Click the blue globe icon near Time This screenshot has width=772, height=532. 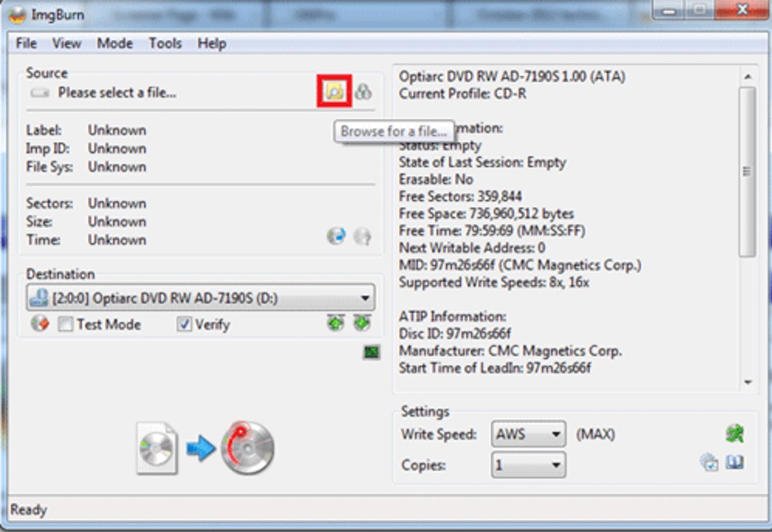pos(336,236)
